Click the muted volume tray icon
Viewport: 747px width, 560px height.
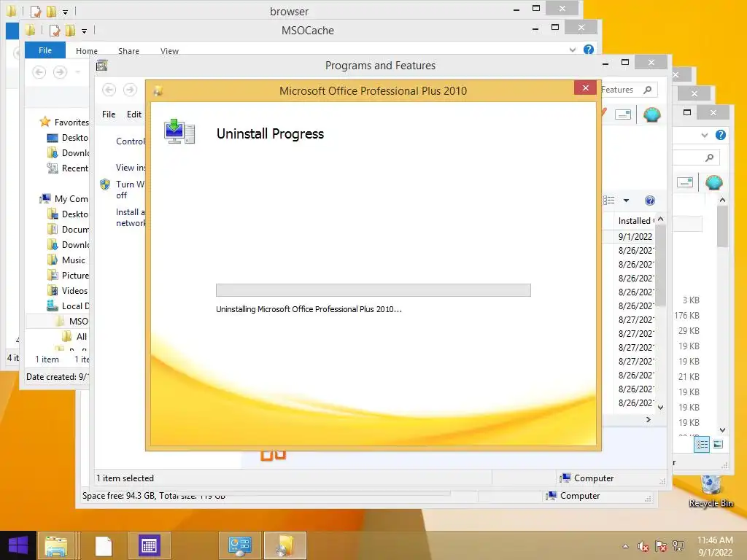point(643,546)
